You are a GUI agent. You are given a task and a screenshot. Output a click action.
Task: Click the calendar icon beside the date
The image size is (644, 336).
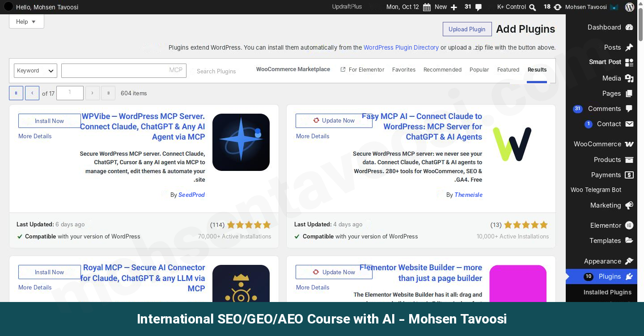click(427, 7)
